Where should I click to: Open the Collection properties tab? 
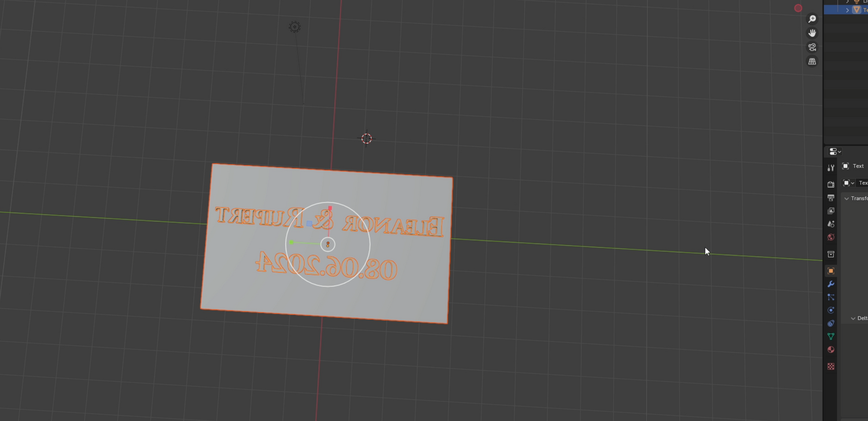tap(831, 254)
